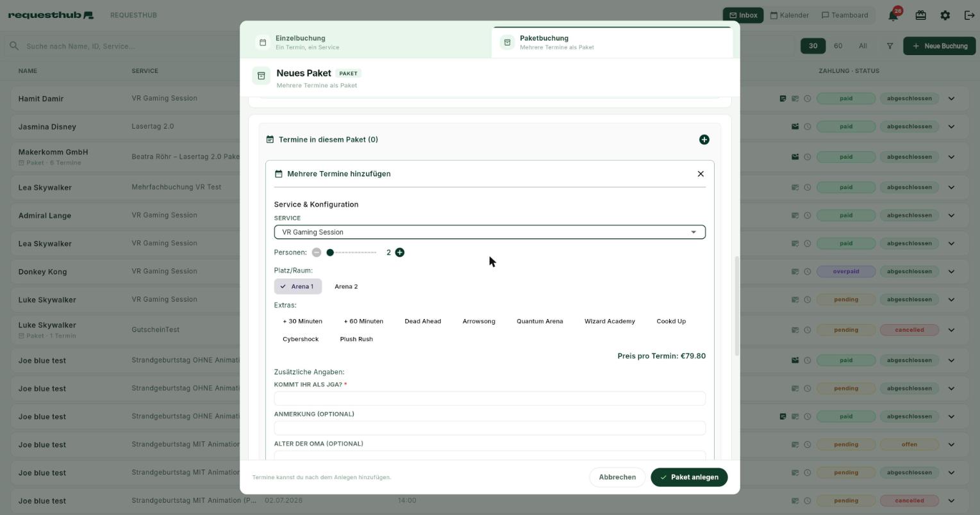Open the Kalender view tab
Image resolution: width=980 pixels, height=515 pixels.
click(x=789, y=15)
